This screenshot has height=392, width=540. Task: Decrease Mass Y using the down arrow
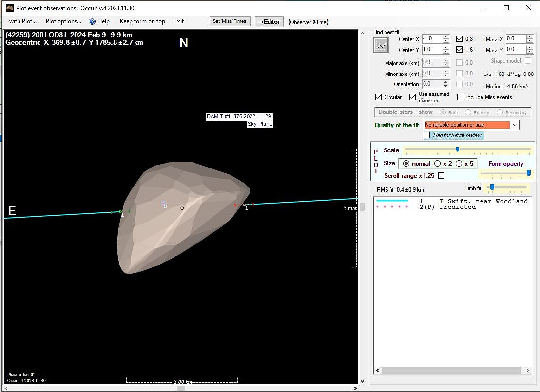coord(530,52)
